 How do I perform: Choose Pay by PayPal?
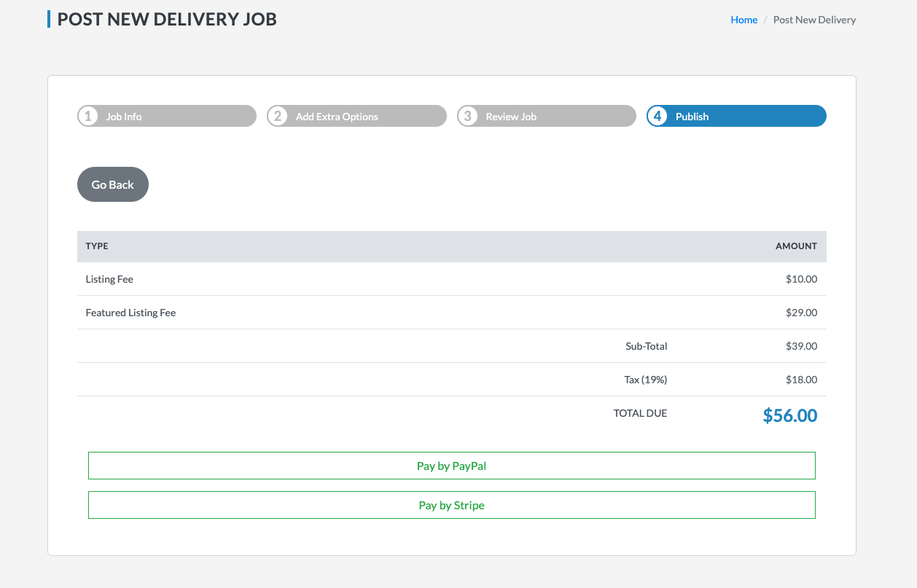coord(451,466)
